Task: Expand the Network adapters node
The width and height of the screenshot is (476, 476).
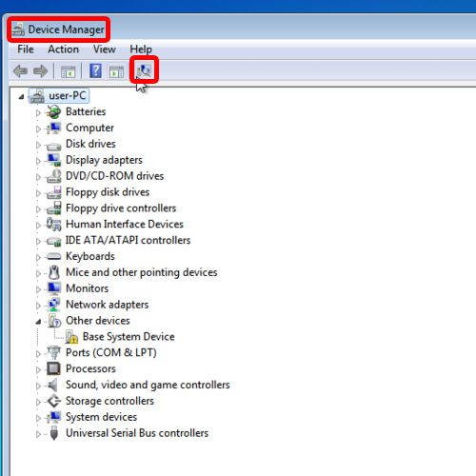Action: [38, 306]
